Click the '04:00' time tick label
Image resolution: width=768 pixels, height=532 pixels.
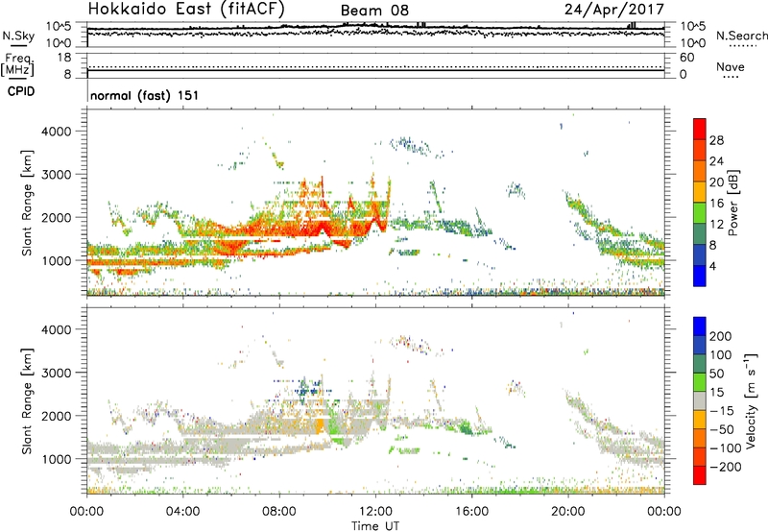(x=182, y=512)
